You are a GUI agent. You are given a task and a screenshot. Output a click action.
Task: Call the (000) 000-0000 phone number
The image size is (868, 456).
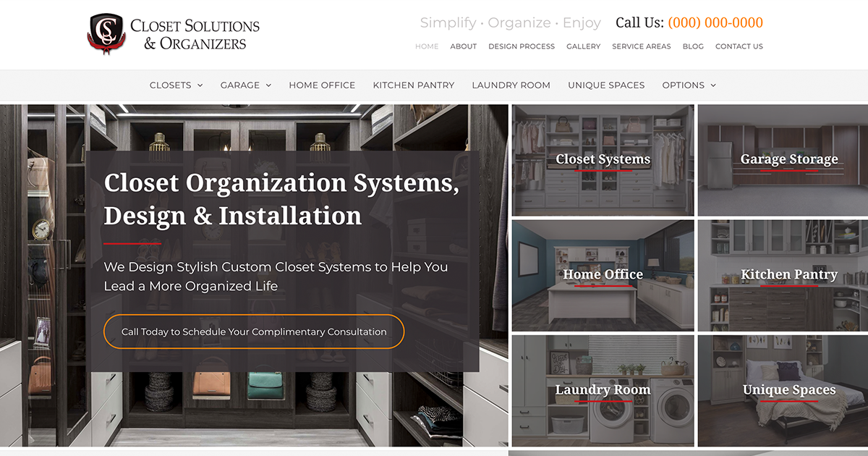[715, 22]
